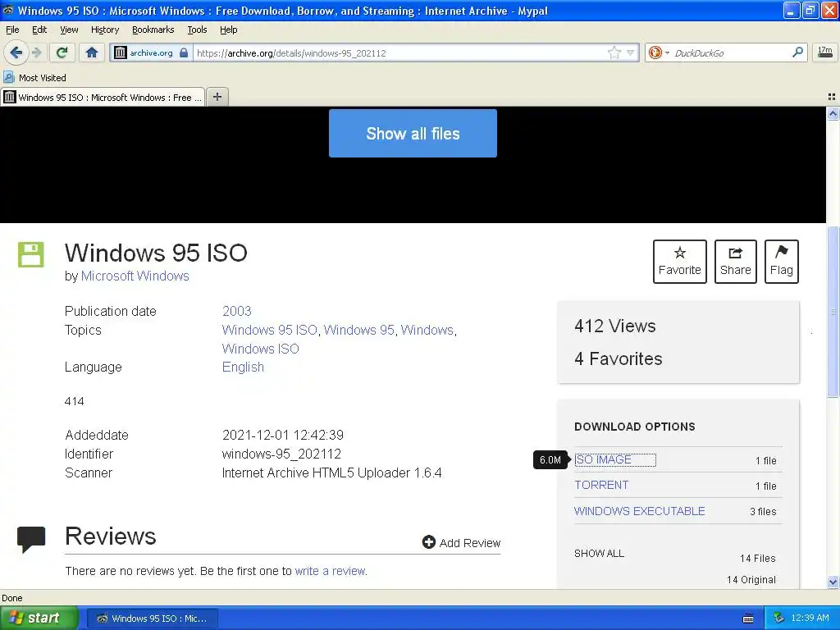Click the 412 Views statistic
This screenshot has height=630, width=840.
click(x=615, y=326)
